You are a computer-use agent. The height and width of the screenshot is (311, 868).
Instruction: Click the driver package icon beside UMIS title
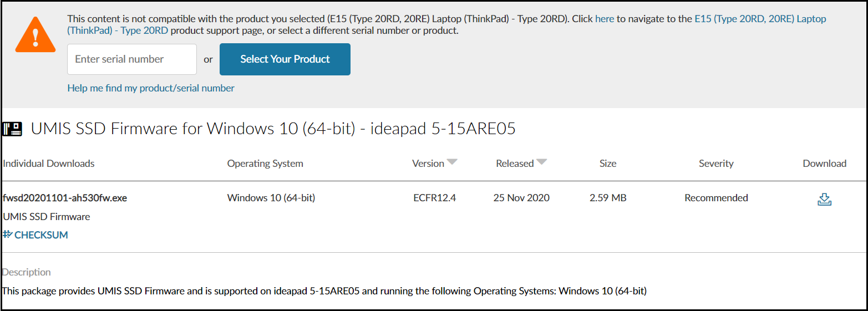pyautogui.click(x=12, y=129)
